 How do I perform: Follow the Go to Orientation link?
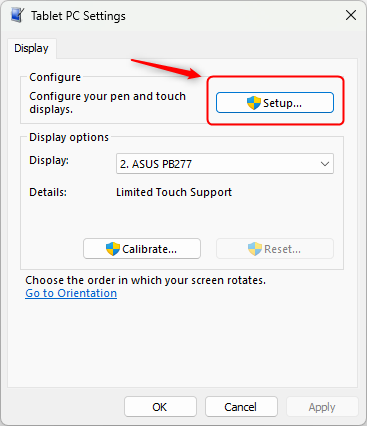tap(71, 293)
